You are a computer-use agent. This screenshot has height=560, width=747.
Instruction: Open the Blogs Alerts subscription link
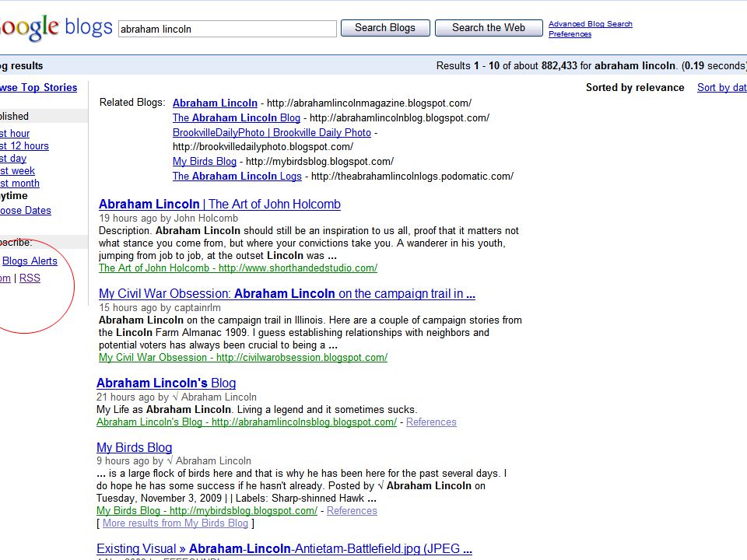click(30, 261)
